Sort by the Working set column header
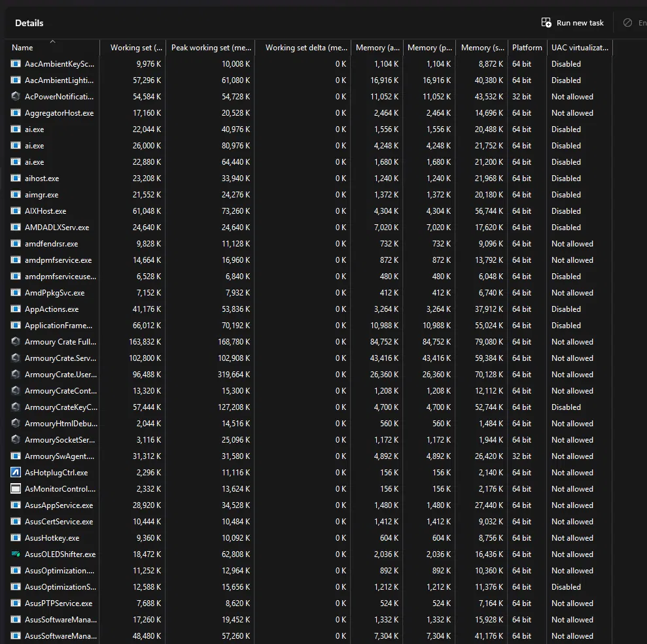Viewport: 647px width, 644px height. [133, 48]
